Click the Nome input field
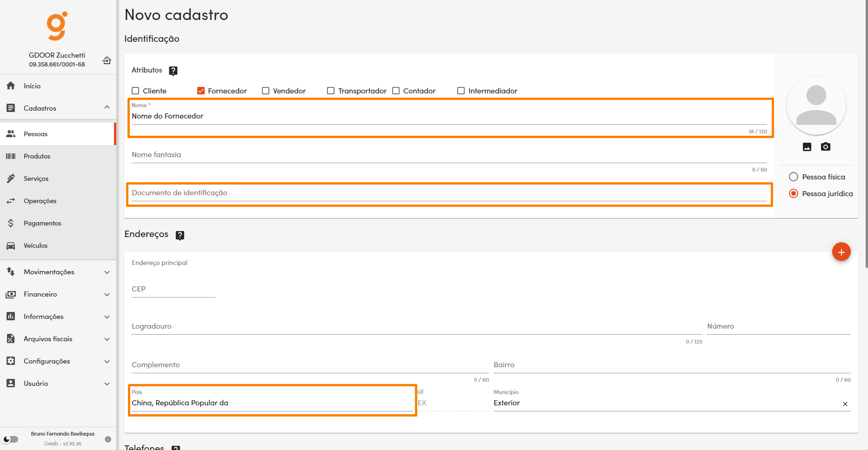The width and height of the screenshot is (868, 450). 449,116
